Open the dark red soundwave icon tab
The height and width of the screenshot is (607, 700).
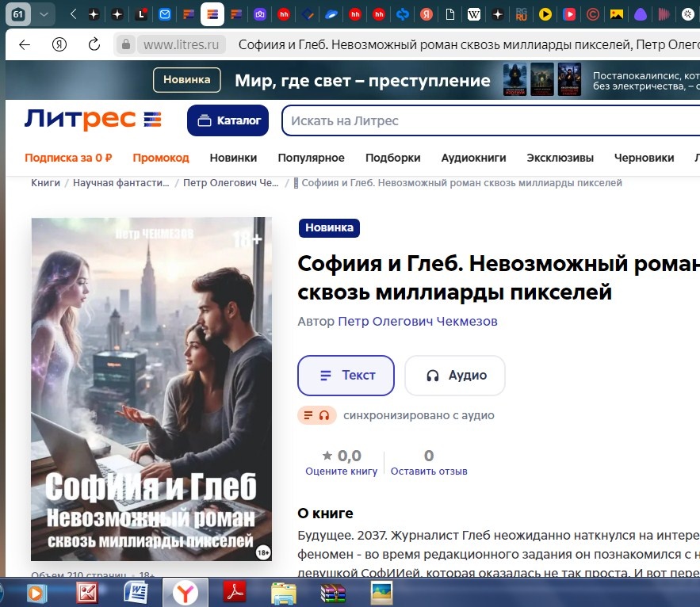point(664,14)
